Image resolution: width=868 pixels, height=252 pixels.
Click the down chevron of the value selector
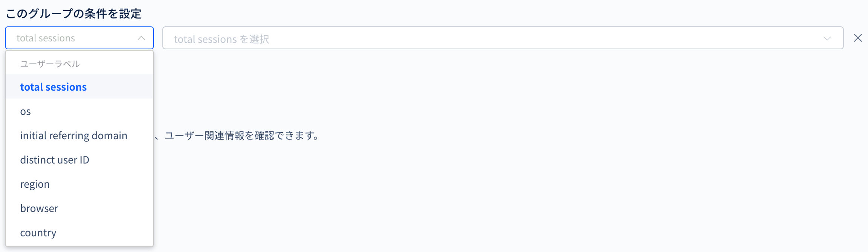tap(827, 38)
